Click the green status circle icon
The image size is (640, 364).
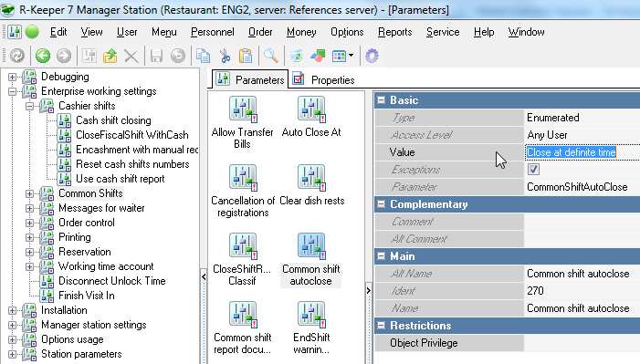coord(32,32)
